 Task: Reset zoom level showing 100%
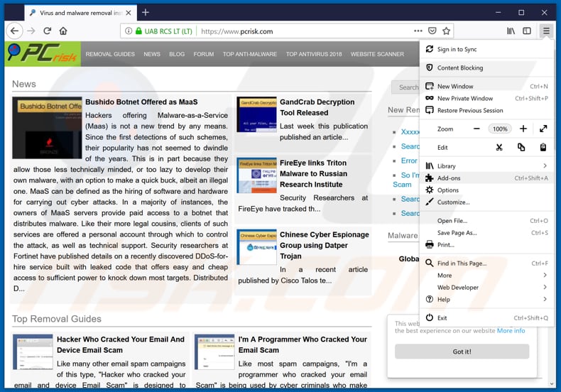click(x=500, y=129)
